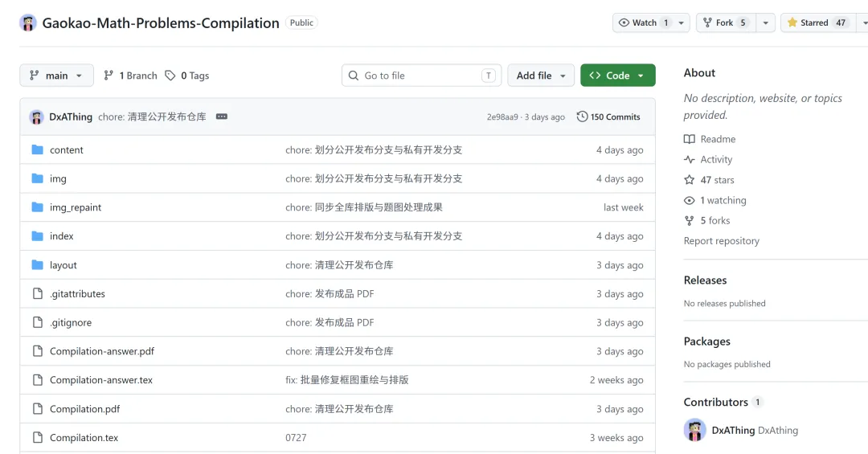Click the tag icon beside 0 Tags
Viewport: 868px width, 454px height.
coord(170,76)
